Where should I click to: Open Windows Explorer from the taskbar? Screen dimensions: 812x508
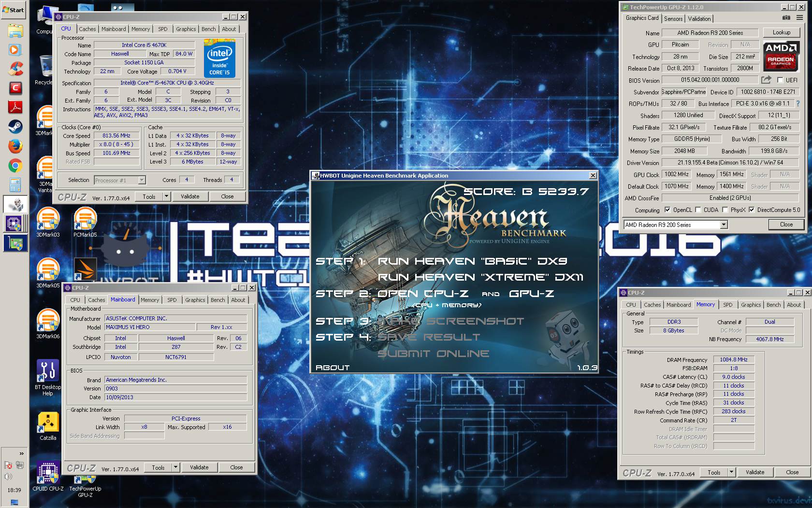pos(15,30)
